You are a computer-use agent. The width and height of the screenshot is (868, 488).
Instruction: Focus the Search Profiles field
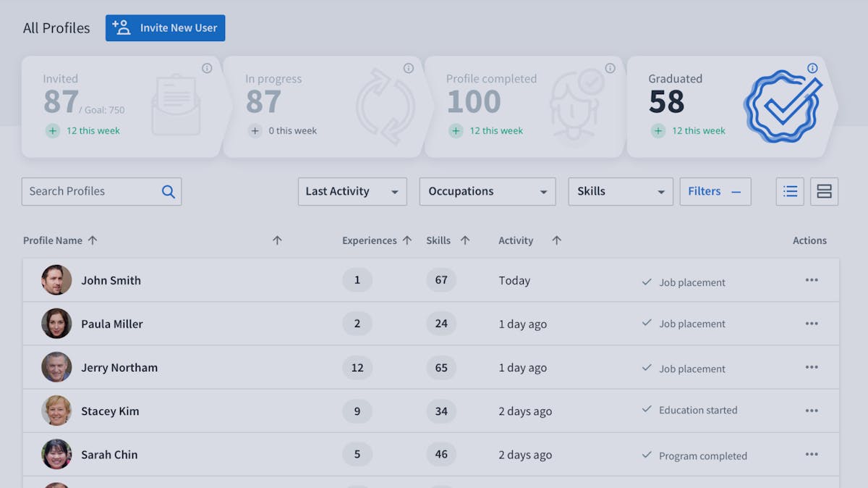coord(101,192)
